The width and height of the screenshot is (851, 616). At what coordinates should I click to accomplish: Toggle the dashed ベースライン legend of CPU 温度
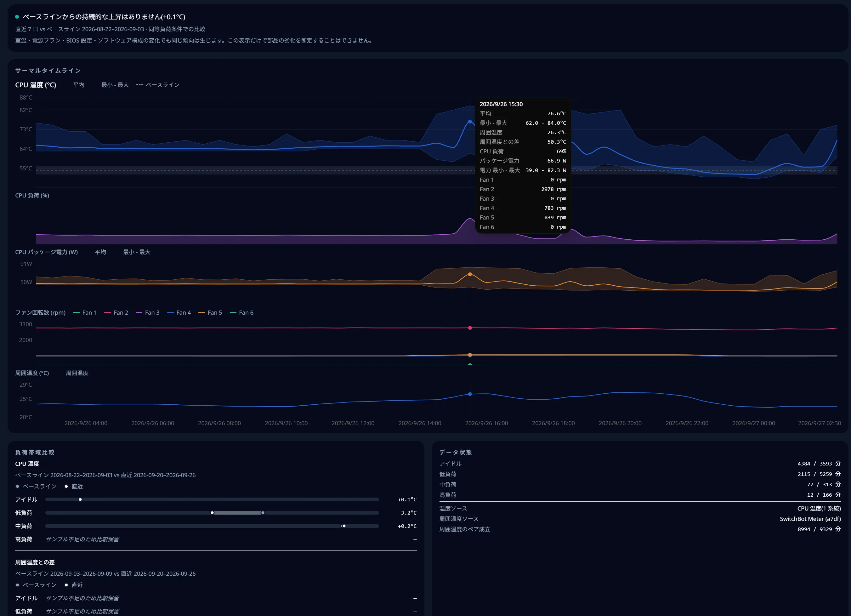pos(158,85)
